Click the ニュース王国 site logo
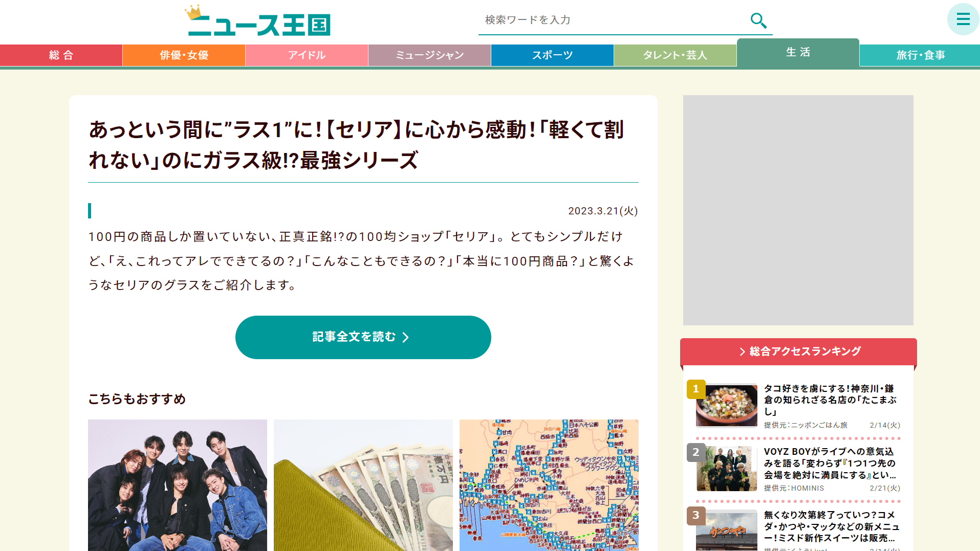 (258, 21)
